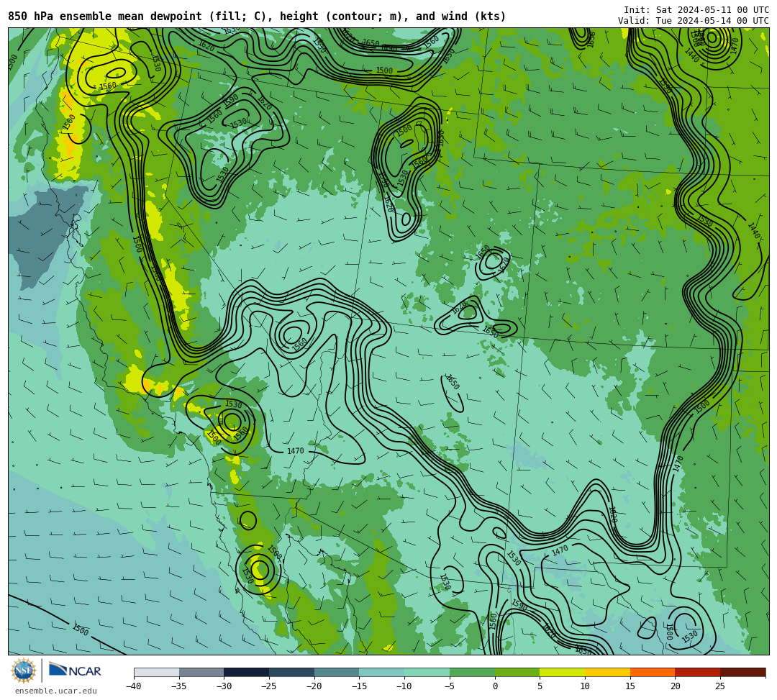Click the -25 colorbar tick label
The width and height of the screenshot is (777, 700).
[x=268, y=686]
